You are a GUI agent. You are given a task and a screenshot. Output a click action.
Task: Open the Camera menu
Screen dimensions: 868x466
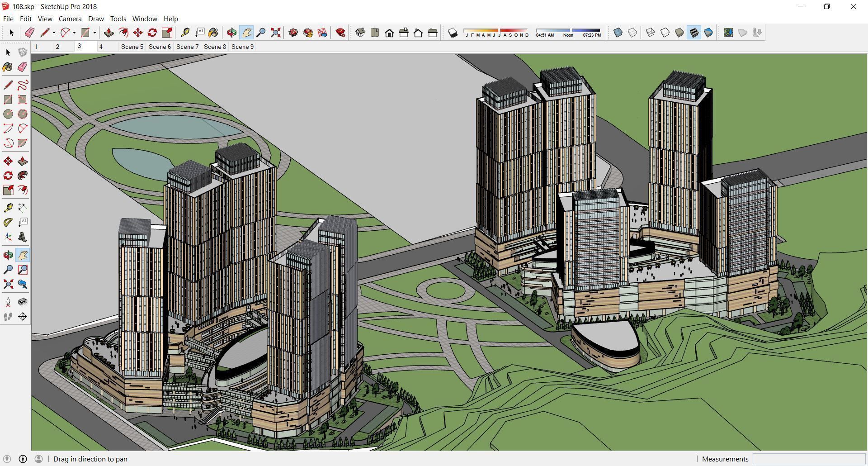point(70,19)
